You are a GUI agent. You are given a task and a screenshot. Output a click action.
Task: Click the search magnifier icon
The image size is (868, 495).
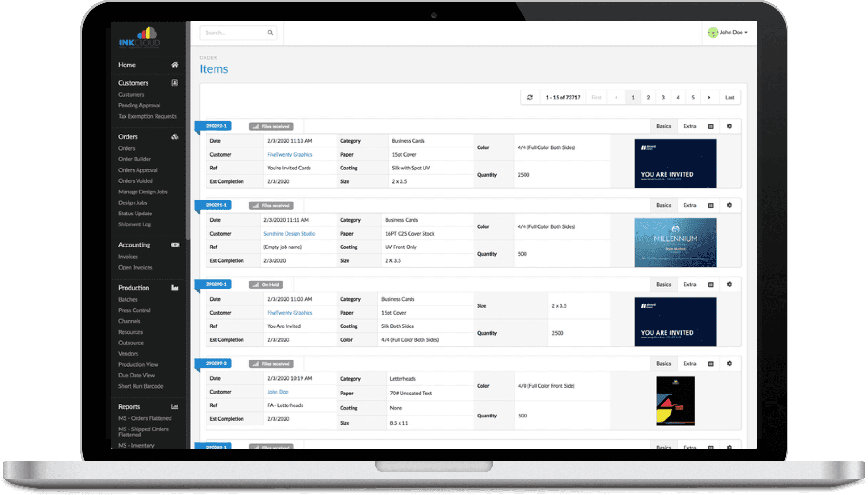point(270,33)
